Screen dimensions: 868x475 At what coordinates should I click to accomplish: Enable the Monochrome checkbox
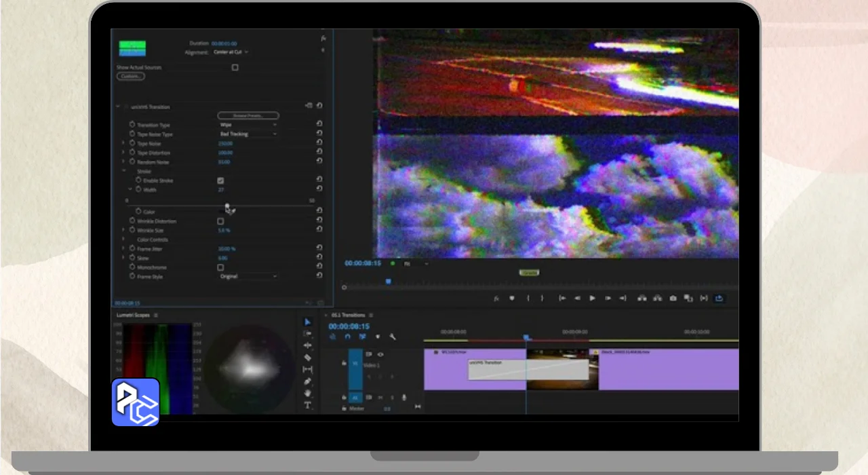[x=220, y=267]
